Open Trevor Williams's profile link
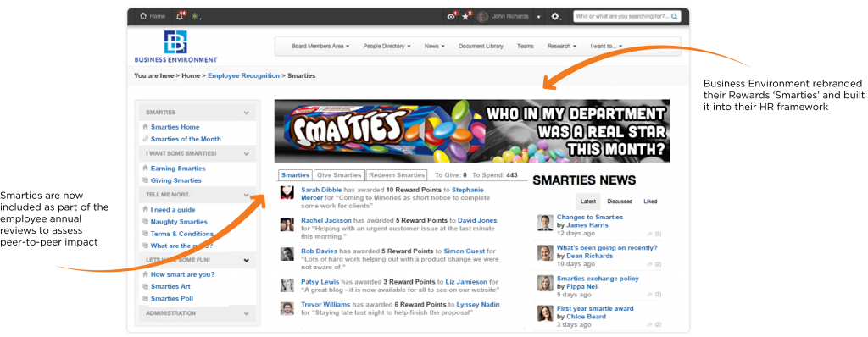 tap(325, 305)
